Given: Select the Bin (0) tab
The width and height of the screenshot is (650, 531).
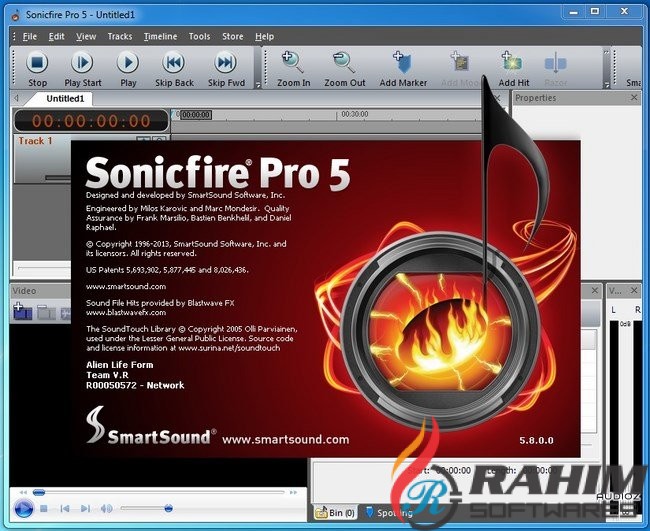Looking at the screenshot, I should 335,512.
